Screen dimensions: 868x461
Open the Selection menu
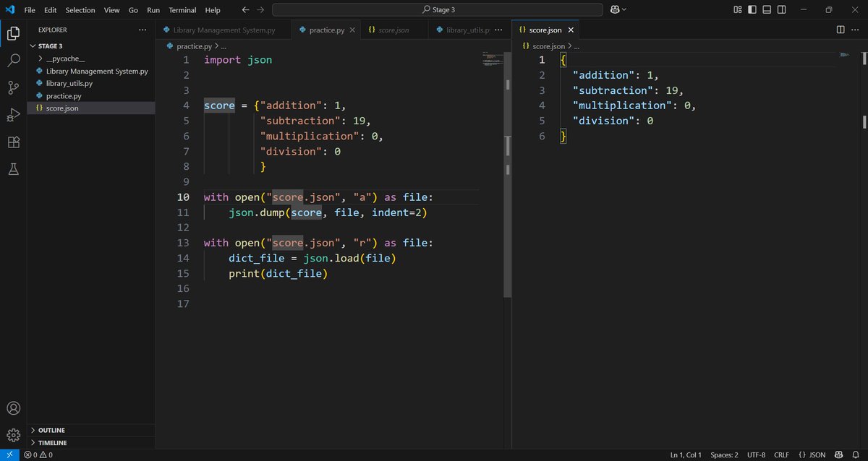[80, 10]
